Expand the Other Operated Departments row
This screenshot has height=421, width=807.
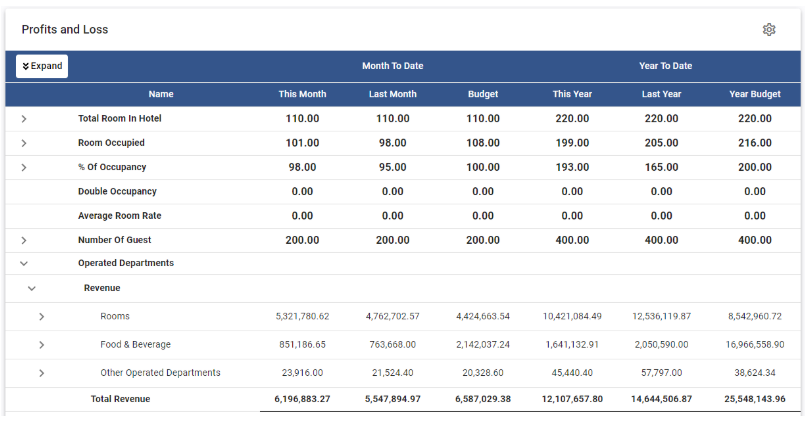pos(41,373)
